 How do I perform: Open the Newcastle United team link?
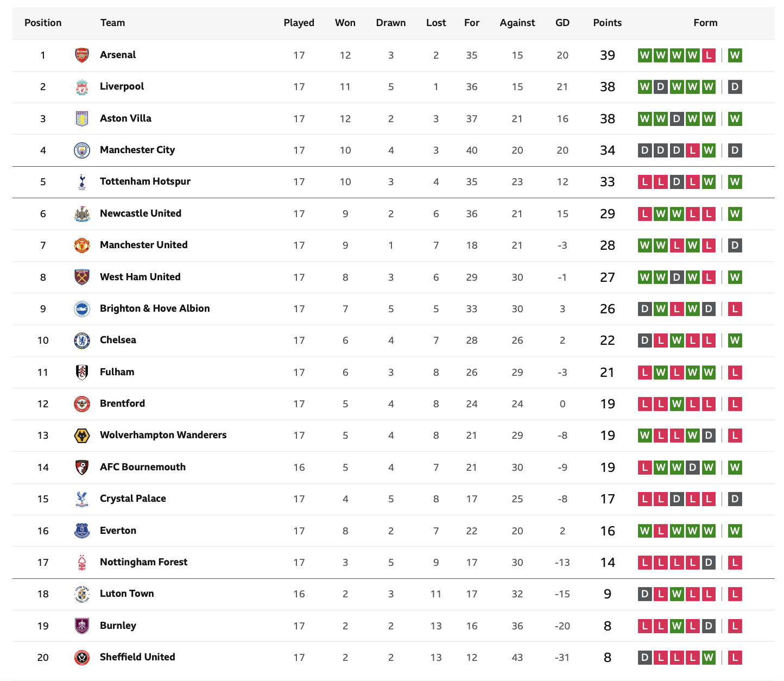[141, 213]
